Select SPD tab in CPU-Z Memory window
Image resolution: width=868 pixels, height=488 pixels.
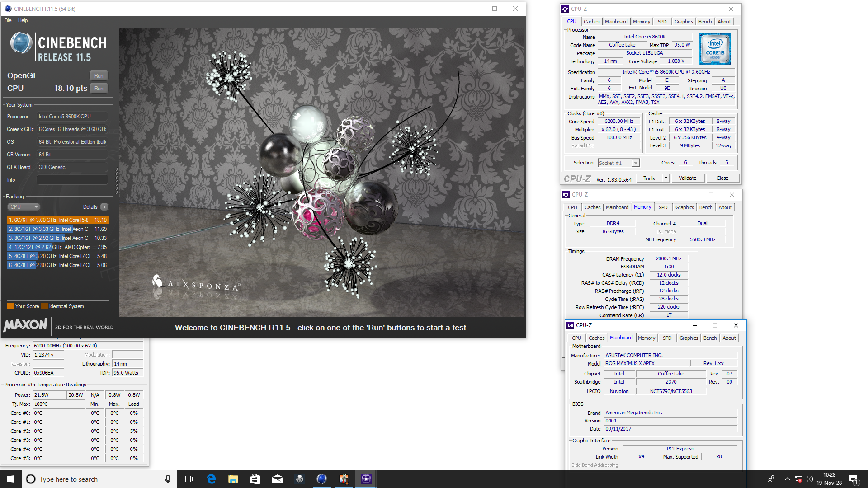pyautogui.click(x=663, y=207)
